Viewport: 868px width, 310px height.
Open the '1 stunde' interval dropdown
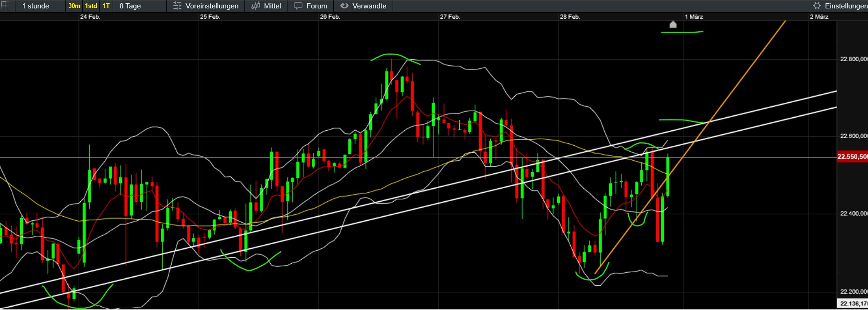point(36,6)
